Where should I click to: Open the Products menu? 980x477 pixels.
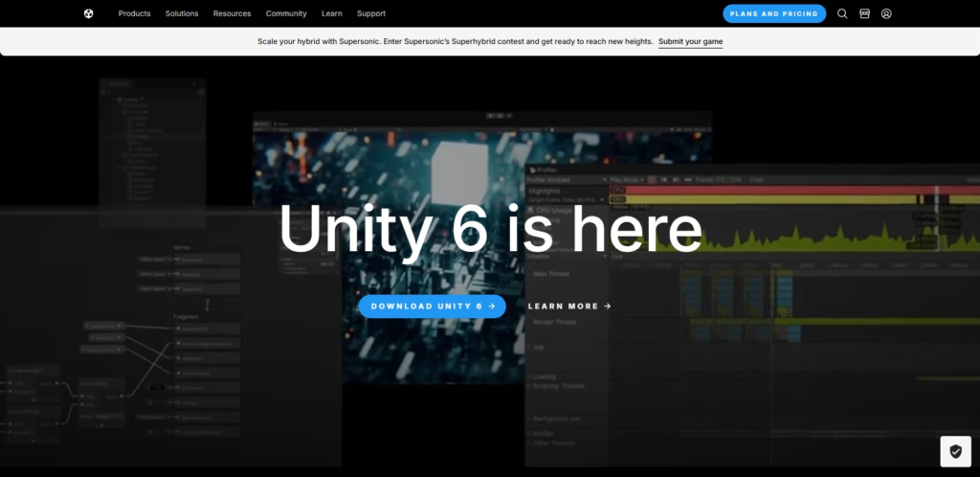134,13
